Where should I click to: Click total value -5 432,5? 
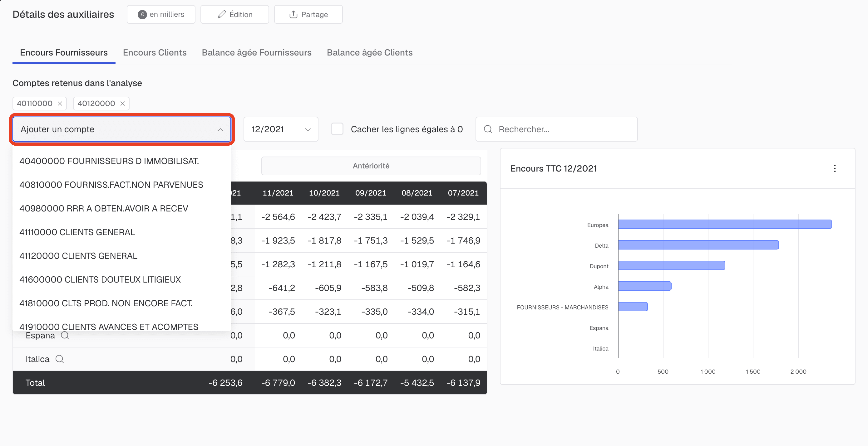click(417, 383)
